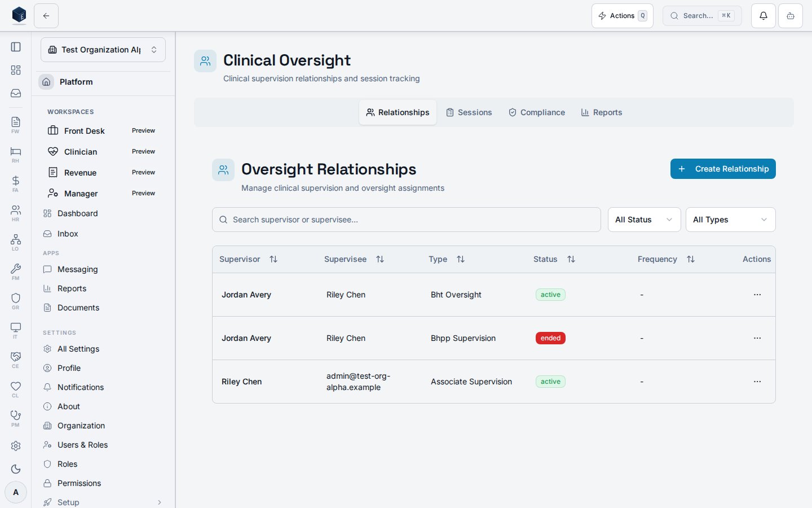The image size is (812, 508).
Task: Toggle the sidebar panel icon
Action: pos(16,47)
